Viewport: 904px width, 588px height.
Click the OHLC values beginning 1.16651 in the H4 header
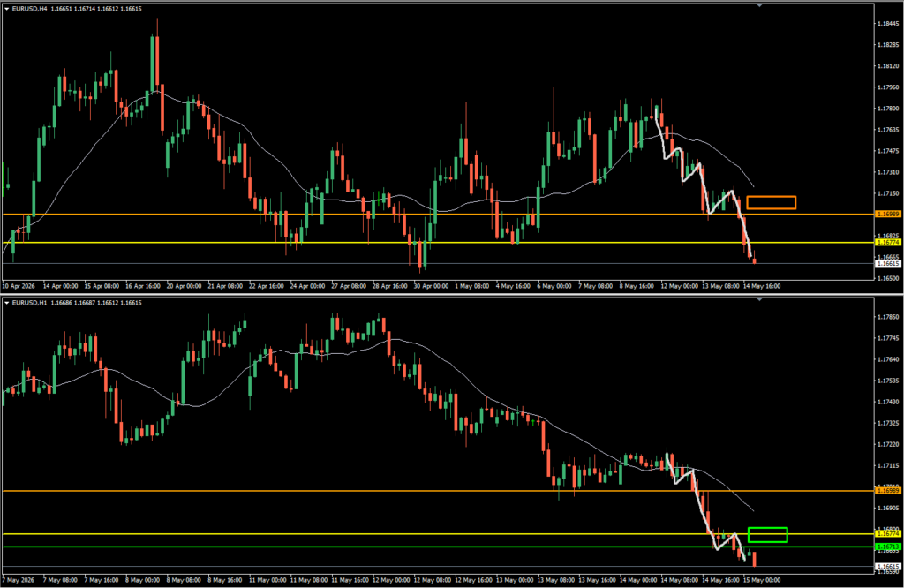[96, 9]
